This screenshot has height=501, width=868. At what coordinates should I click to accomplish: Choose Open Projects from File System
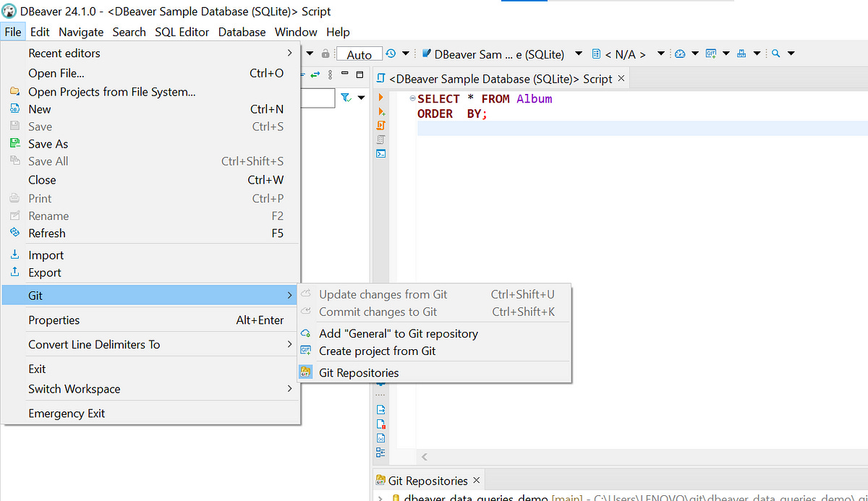pos(150,92)
